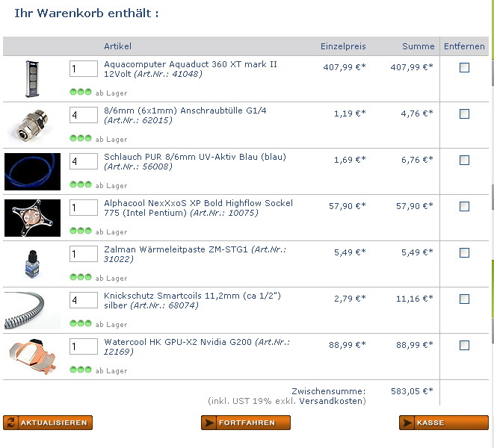The image size is (494, 448).
Task: Click the refresh icon on Aktualisieren button
Action: click(x=10, y=423)
